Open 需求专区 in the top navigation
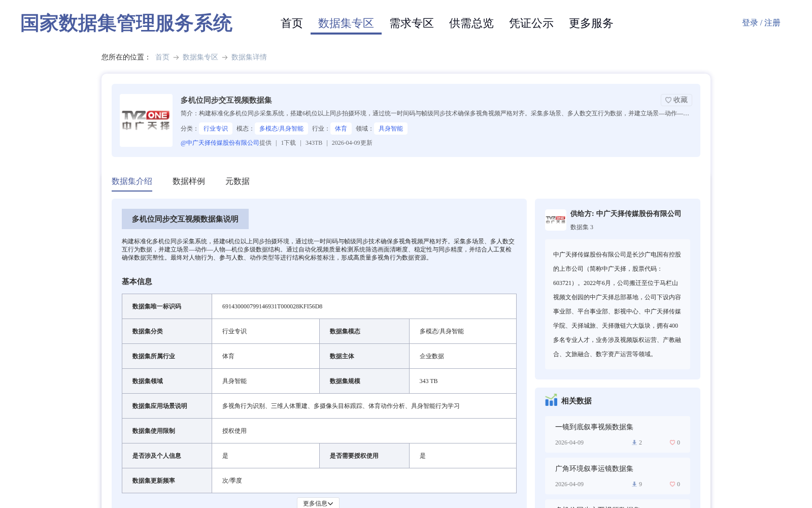 pyautogui.click(x=412, y=23)
